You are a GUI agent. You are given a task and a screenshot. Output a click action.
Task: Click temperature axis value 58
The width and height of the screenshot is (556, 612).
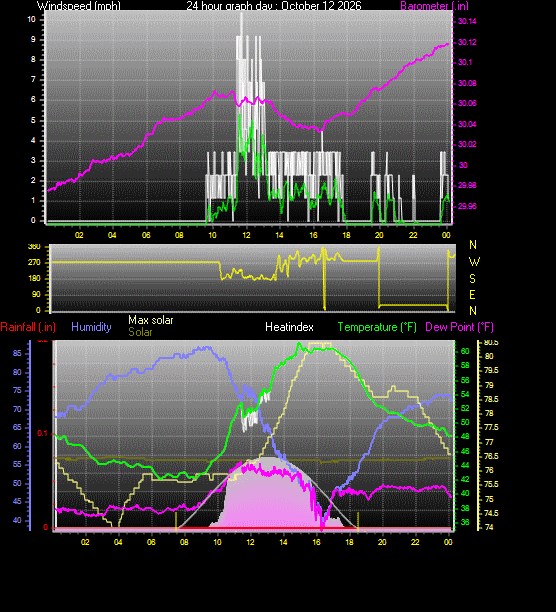click(465, 366)
